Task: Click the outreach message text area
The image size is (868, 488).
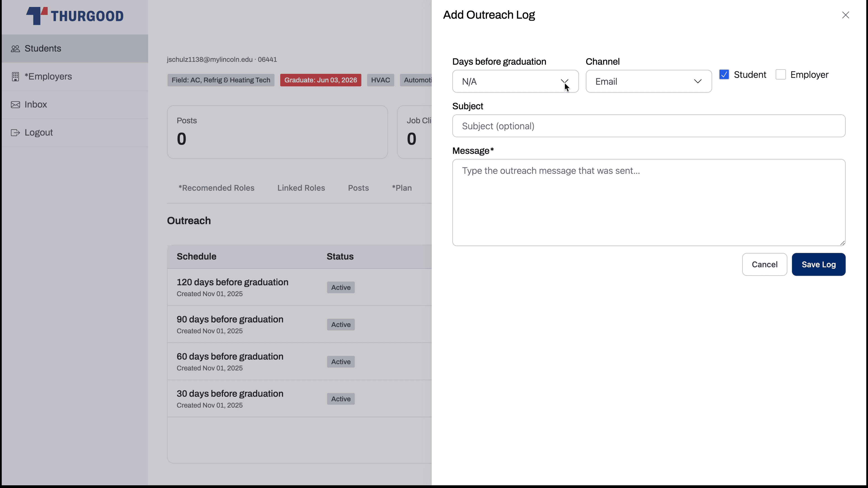Action: (x=648, y=202)
